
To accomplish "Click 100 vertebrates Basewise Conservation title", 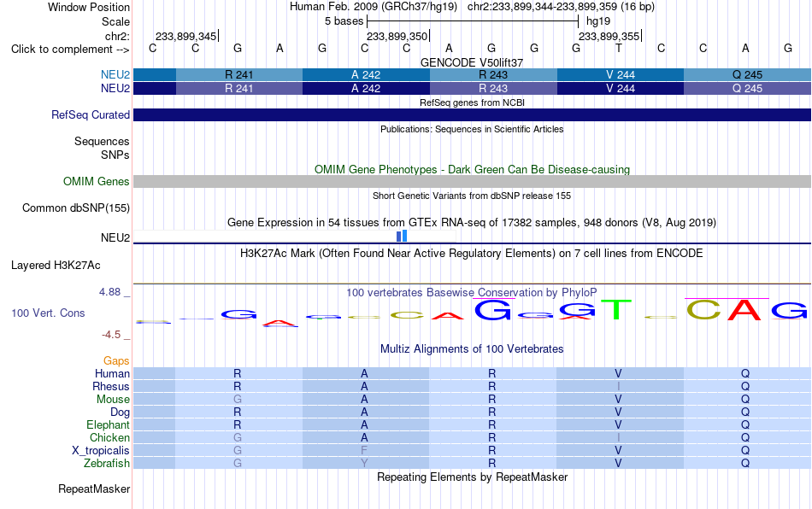I will click(472, 292).
